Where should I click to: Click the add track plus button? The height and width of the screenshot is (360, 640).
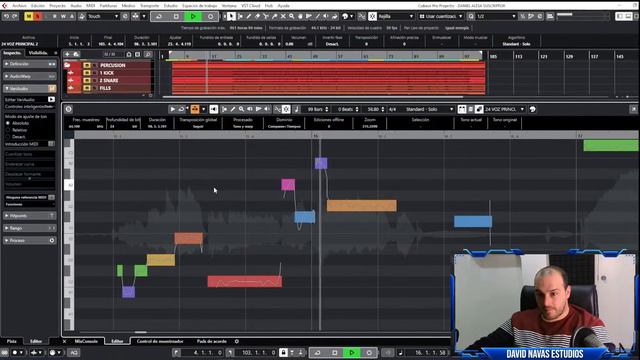click(67, 54)
